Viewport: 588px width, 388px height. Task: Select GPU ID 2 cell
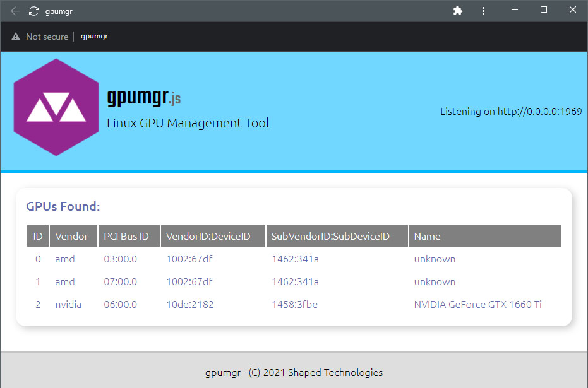tap(38, 305)
